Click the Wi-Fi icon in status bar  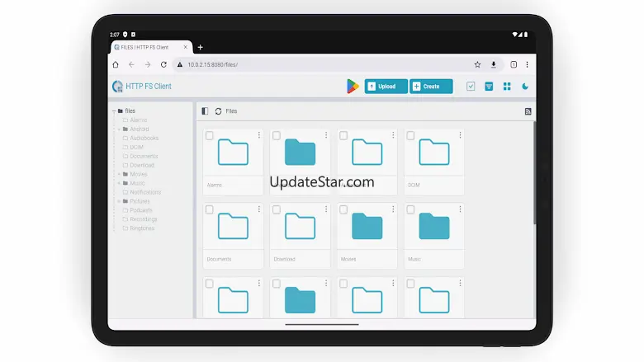point(514,35)
